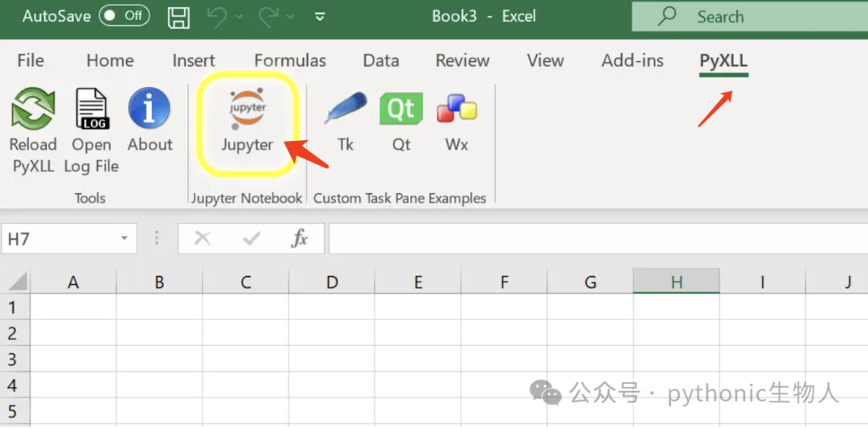Click the Open Log File icon
Viewport: 868px width, 428px height.
(92, 108)
